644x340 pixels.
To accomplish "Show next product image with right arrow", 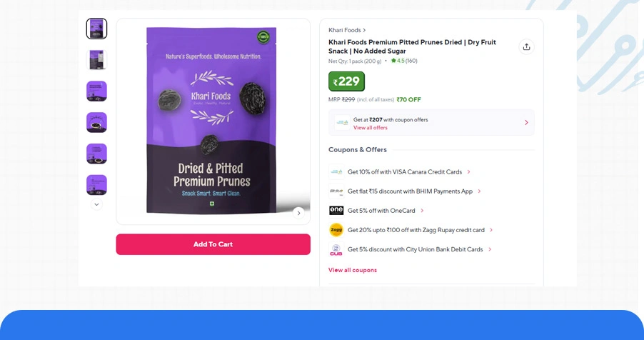I will tap(298, 213).
